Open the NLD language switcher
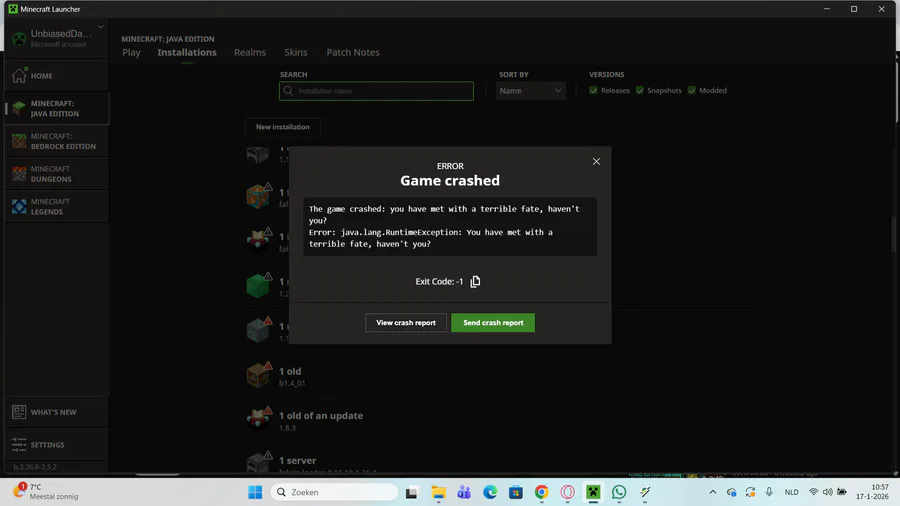The width and height of the screenshot is (900, 506). [792, 492]
